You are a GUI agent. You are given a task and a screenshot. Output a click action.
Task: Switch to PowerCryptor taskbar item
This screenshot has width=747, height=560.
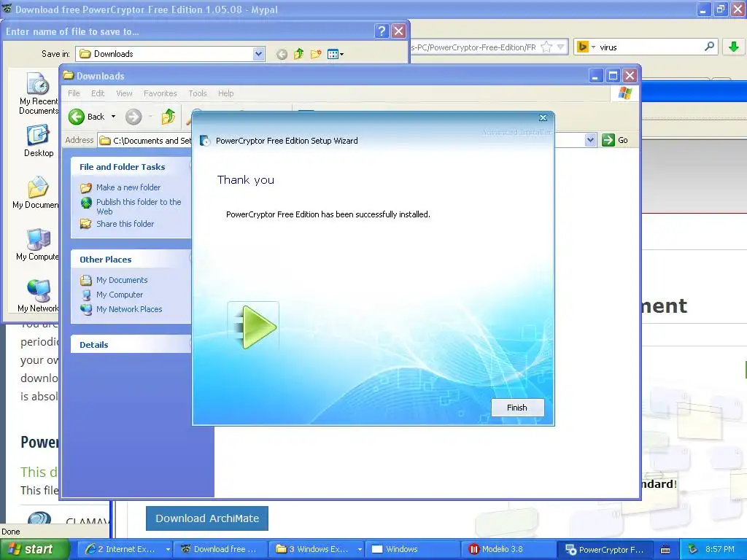coord(605,549)
